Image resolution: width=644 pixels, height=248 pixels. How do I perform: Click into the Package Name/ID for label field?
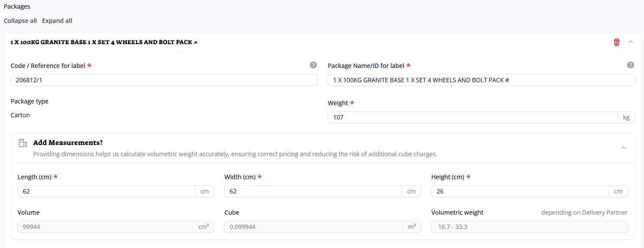(x=481, y=80)
